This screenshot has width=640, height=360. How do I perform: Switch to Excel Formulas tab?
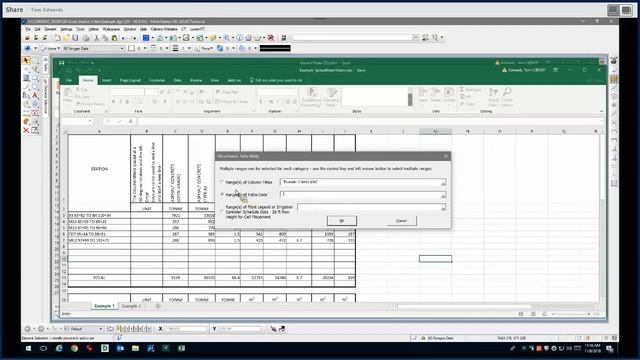click(157, 80)
